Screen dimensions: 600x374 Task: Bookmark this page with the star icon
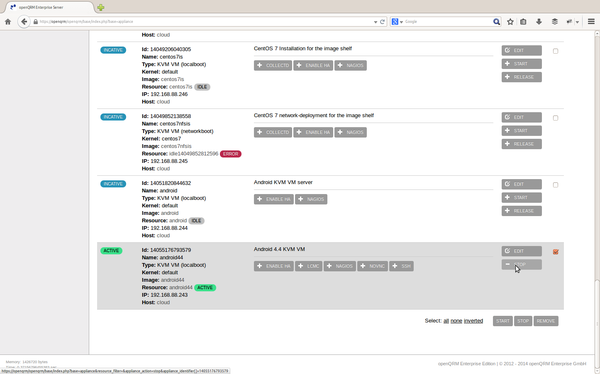tap(510, 22)
